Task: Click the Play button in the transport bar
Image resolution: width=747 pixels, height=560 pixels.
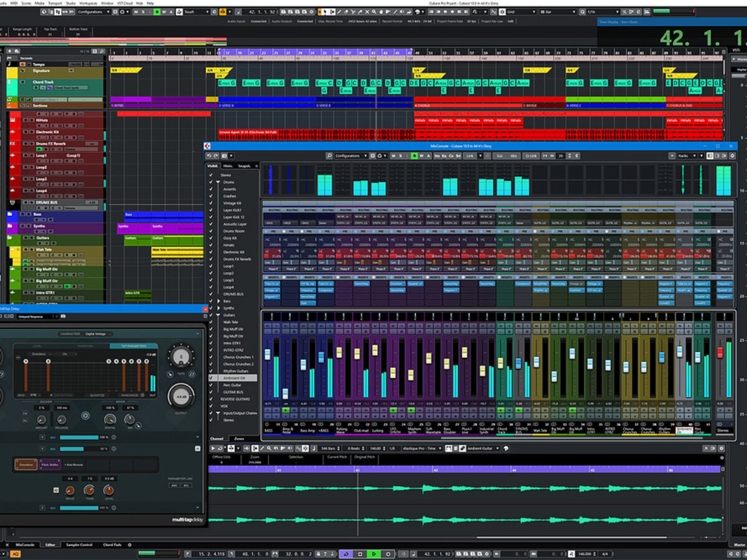Action: tap(374, 554)
